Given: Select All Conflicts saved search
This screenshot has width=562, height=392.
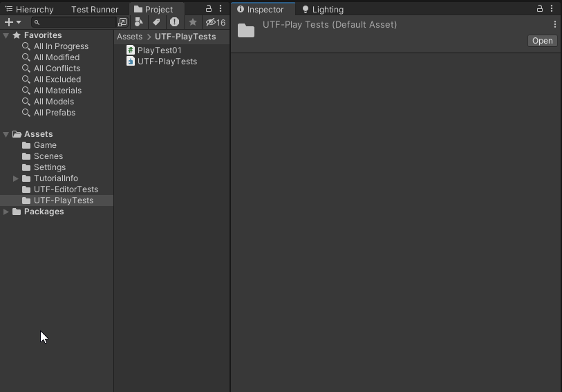Looking at the screenshot, I should 57,68.
